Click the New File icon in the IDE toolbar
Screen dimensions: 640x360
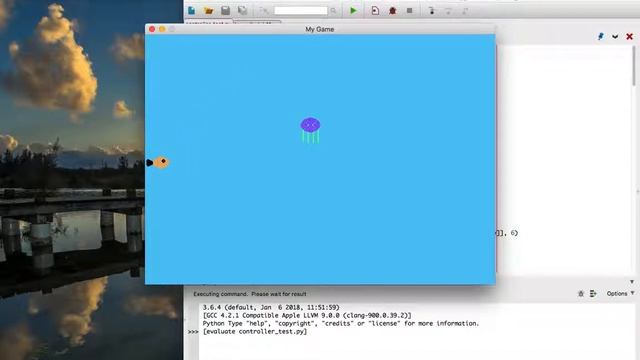[x=191, y=10]
